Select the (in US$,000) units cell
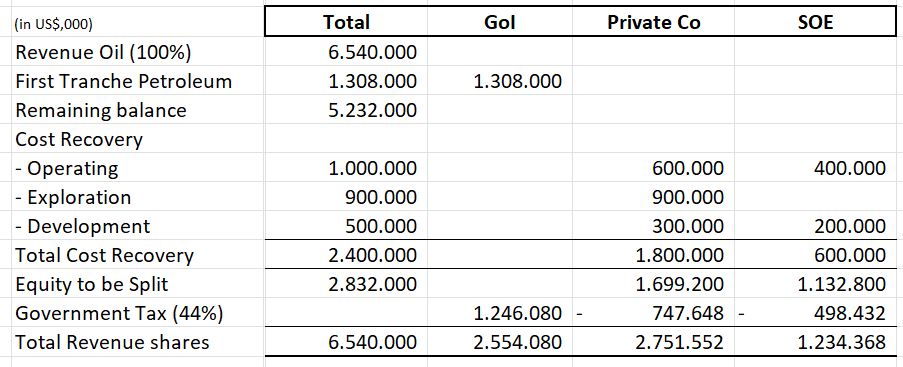The height and width of the screenshot is (367, 903). pyautogui.click(x=138, y=22)
